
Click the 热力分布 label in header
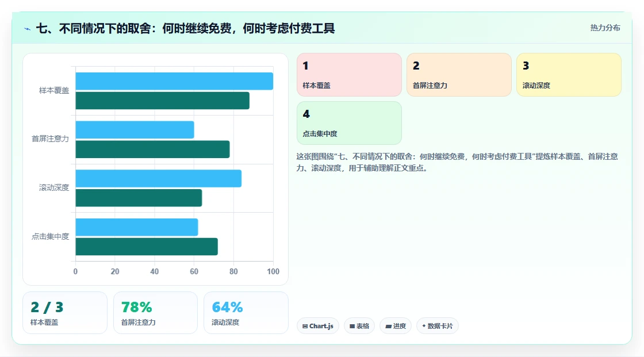[x=605, y=28]
